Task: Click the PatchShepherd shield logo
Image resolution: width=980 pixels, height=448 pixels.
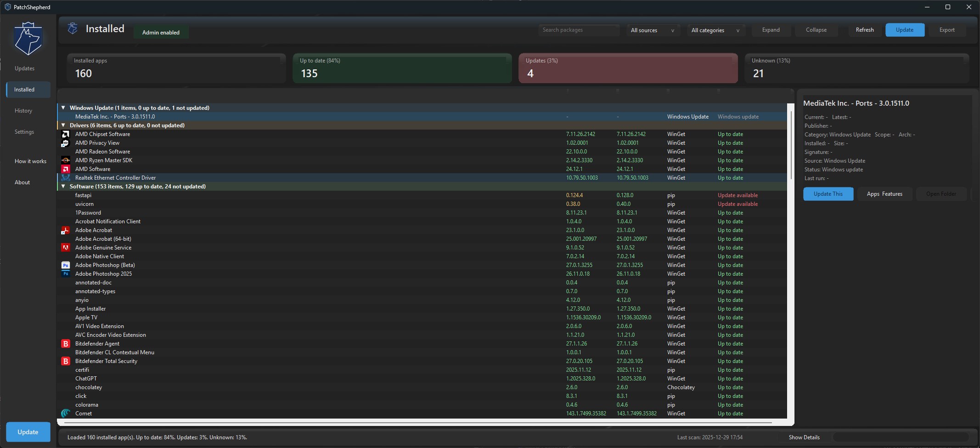Action: tap(28, 39)
